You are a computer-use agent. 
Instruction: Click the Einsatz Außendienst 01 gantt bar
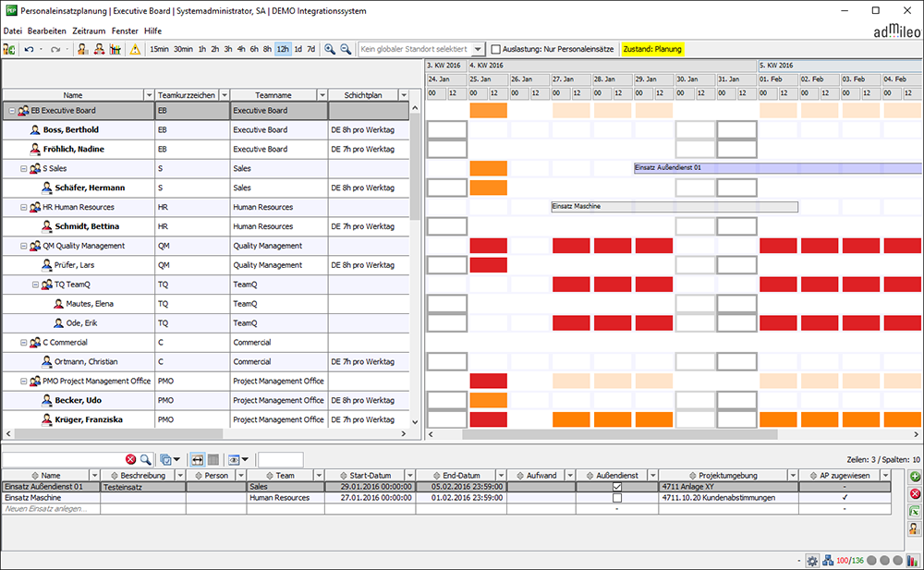point(778,168)
